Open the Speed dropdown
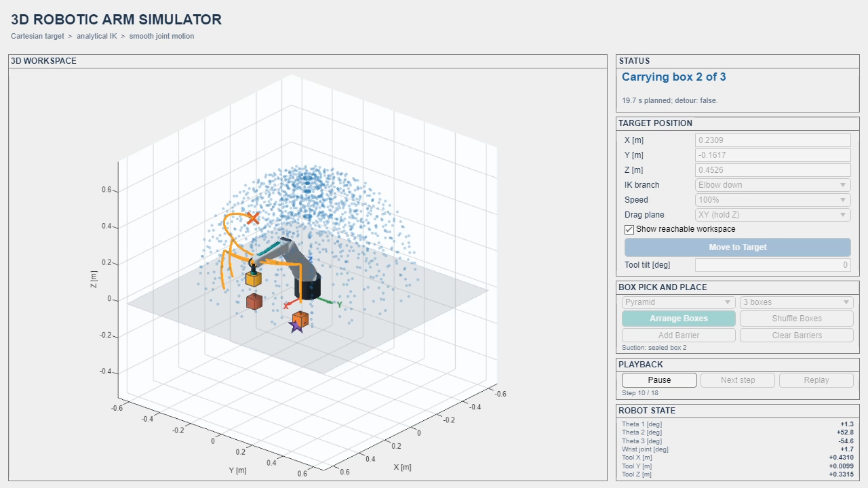This screenshot has height=488, width=868. point(773,200)
